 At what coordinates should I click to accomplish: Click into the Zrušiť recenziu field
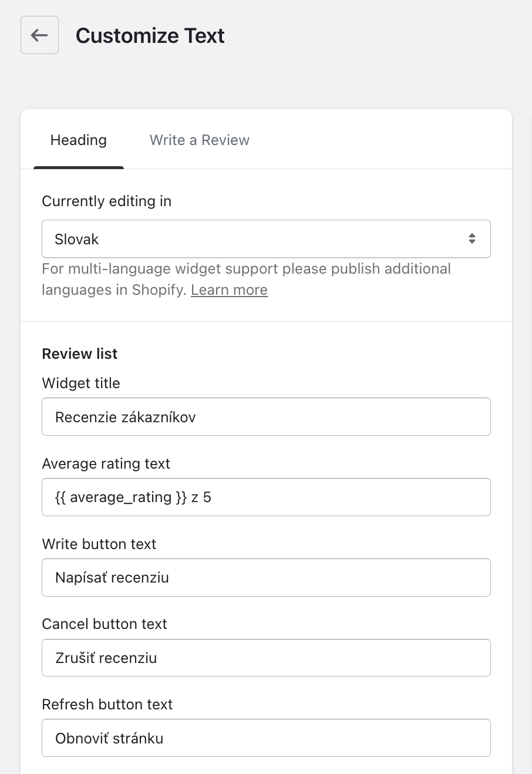266,658
